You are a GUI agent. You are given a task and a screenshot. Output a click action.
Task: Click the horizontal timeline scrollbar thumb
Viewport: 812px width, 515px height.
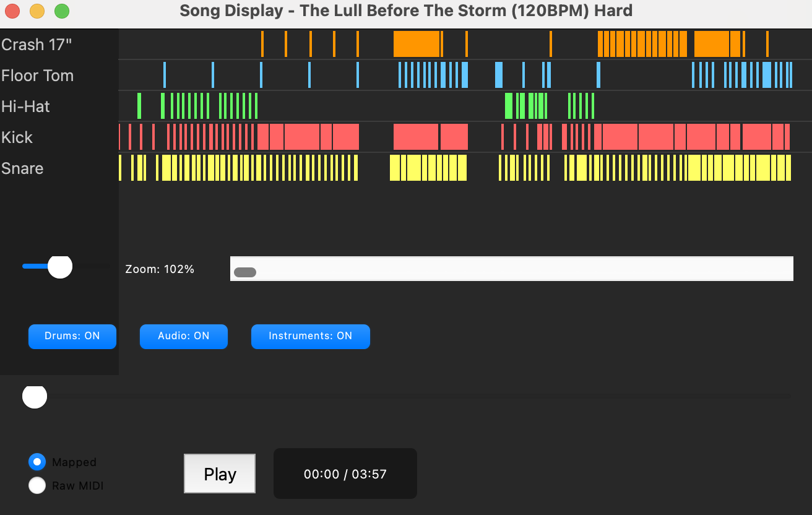point(245,272)
